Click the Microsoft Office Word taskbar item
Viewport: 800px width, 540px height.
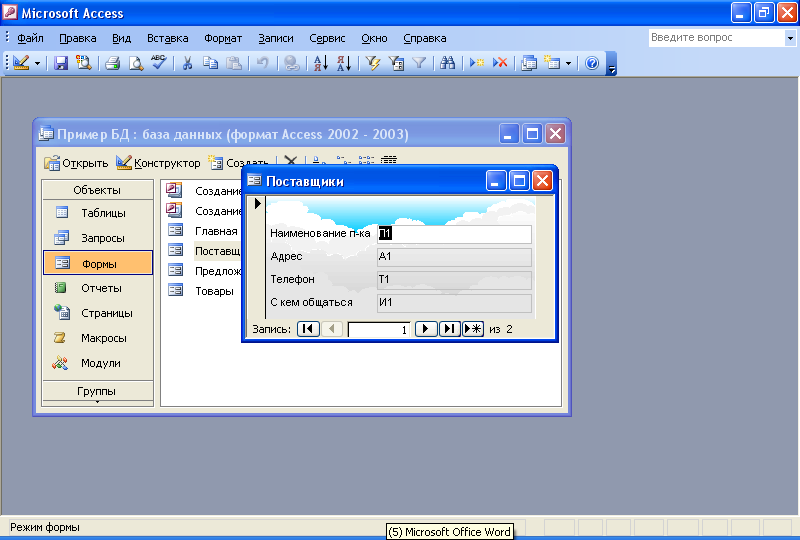click(x=449, y=532)
